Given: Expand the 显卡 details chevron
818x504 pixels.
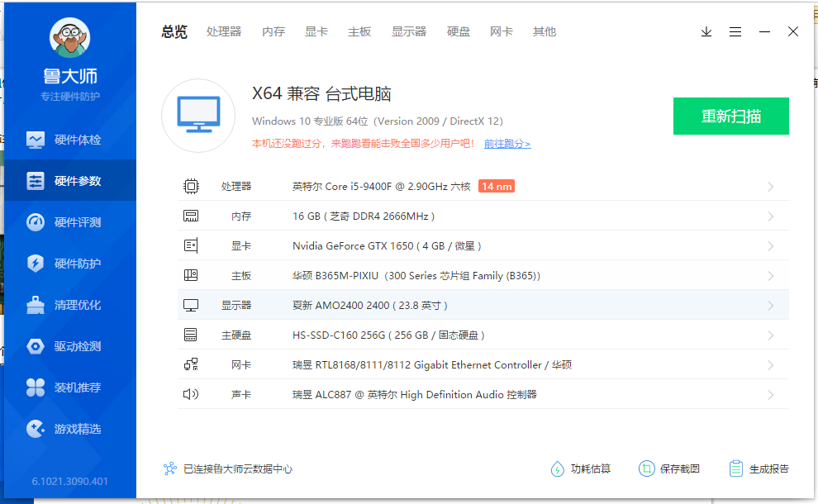Looking at the screenshot, I should [770, 246].
